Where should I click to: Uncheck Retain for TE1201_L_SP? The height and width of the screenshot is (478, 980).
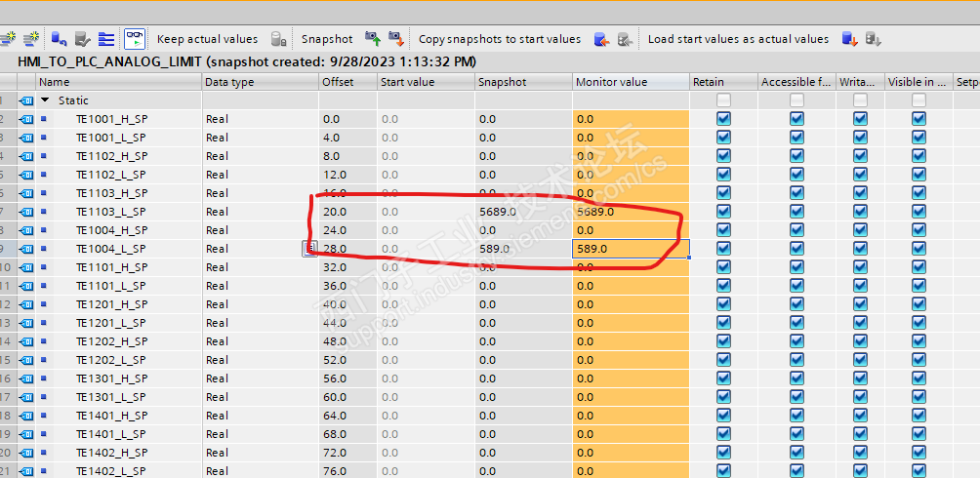coord(723,323)
